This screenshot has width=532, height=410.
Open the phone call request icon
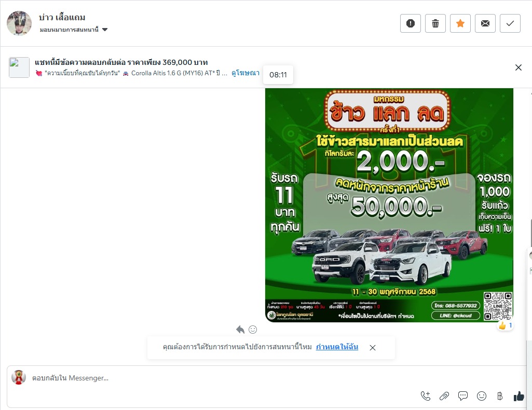[x=426, y=396]
